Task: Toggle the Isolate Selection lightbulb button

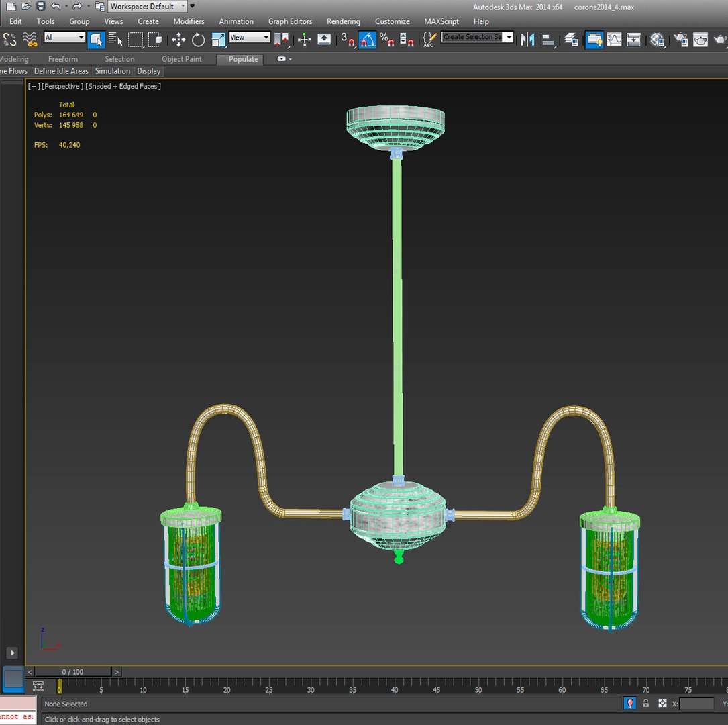Action: point(629,703)
